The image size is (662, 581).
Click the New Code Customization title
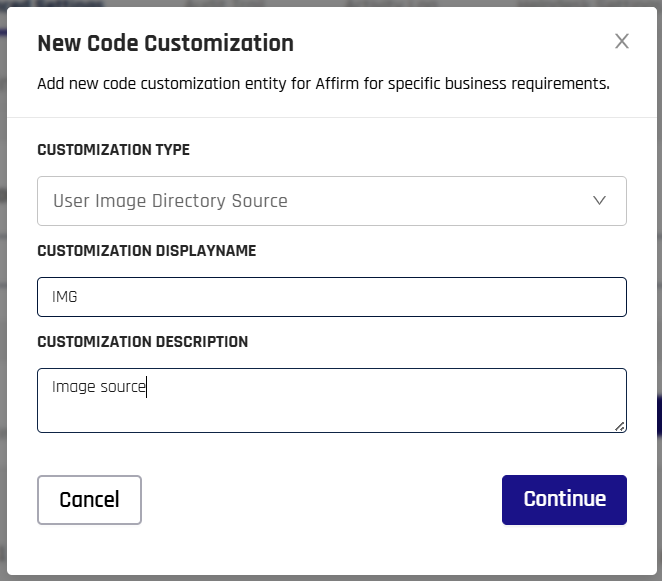click(165, 44)
